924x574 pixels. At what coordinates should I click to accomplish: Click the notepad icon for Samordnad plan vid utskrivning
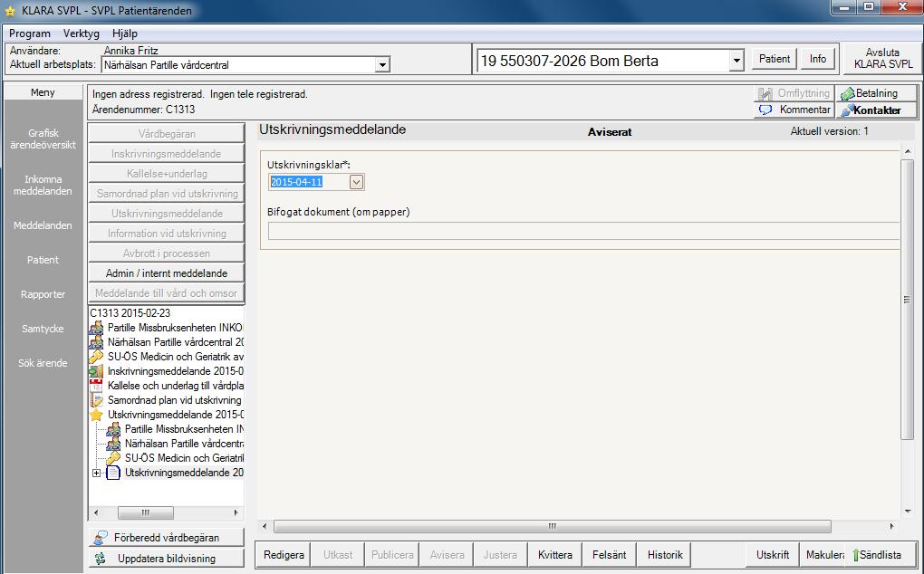[96, 400]
